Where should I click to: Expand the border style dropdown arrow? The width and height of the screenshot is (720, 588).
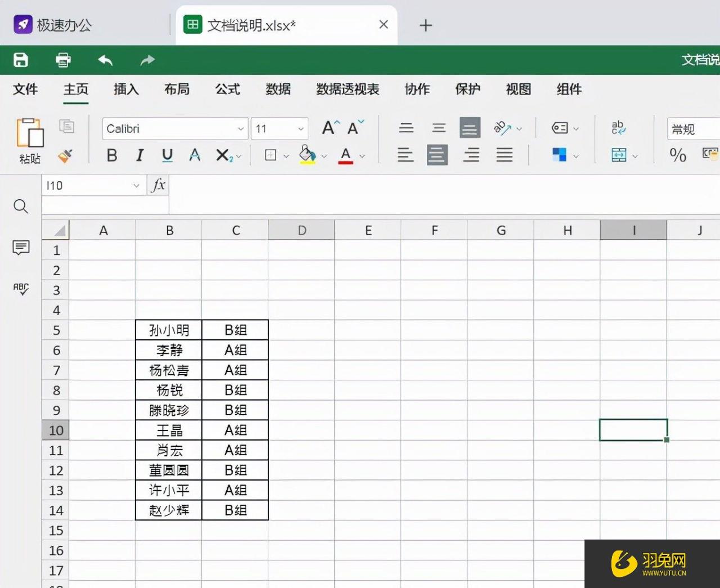pyautogui.click(x=286, y=156)
